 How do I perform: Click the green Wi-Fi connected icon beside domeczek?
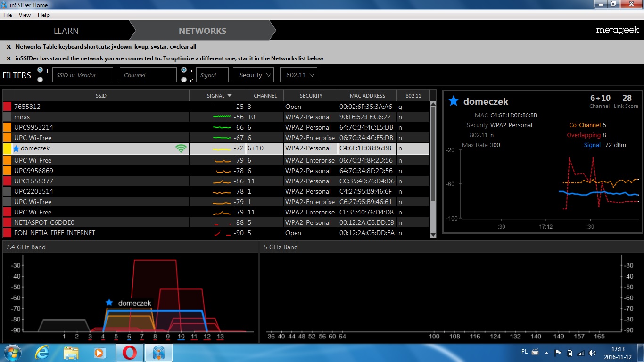181,148
